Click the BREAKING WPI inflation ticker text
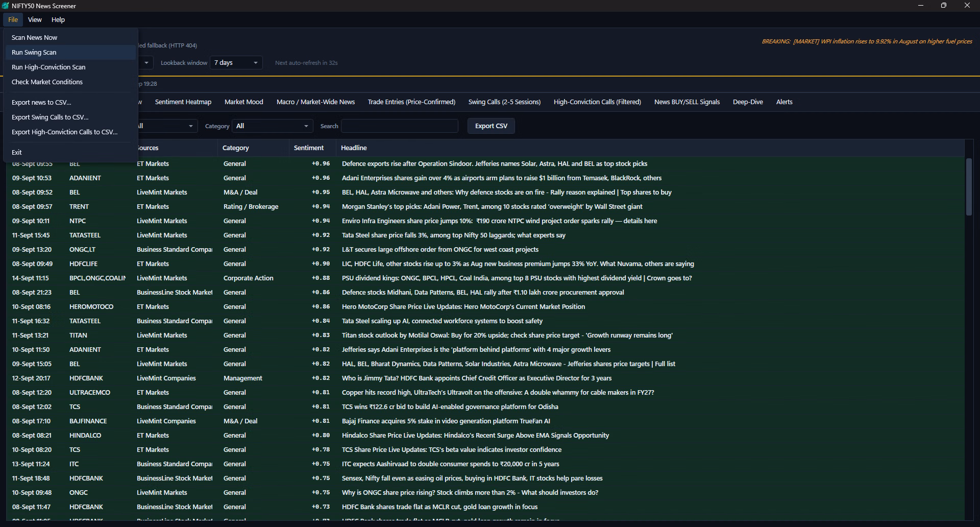The height and width of the screenshot is (527, 980). pyautogui.click(x=867, y=41)
